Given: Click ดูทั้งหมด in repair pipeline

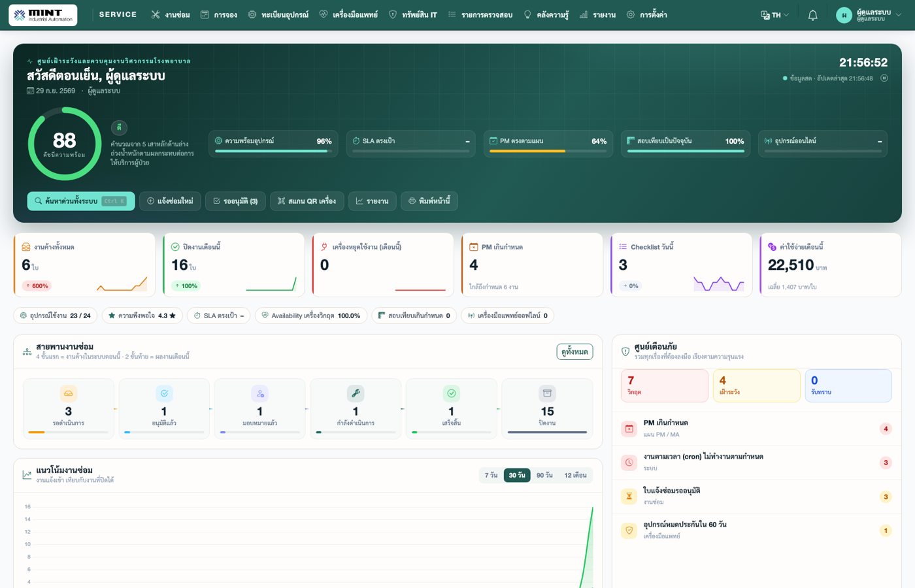Looking at the screenshot, I should coord(574,351).
